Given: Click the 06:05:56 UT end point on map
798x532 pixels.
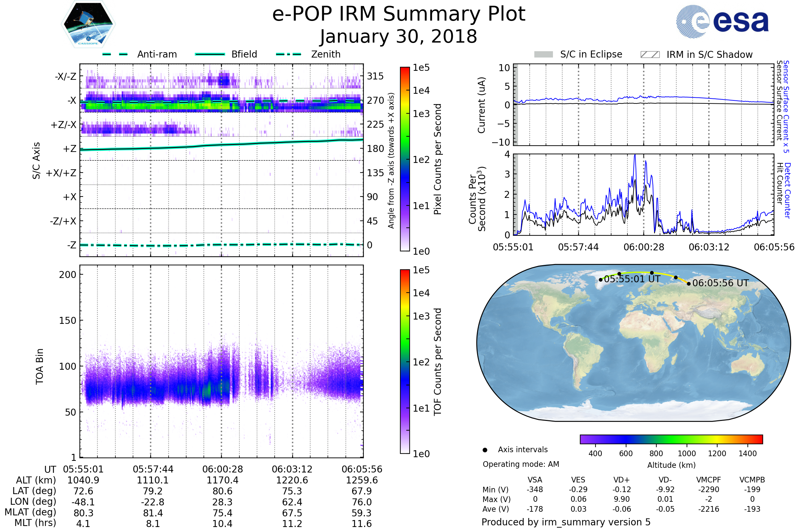Looking at the screenshot, I should [688, 284].
